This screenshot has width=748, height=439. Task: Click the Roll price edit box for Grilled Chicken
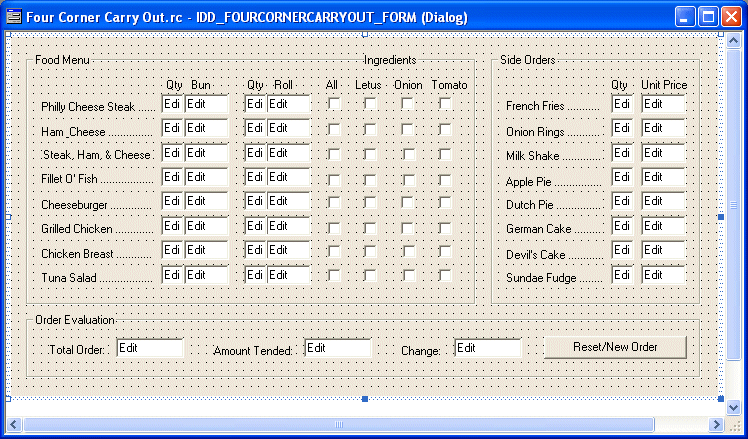(x=289, y=226)
